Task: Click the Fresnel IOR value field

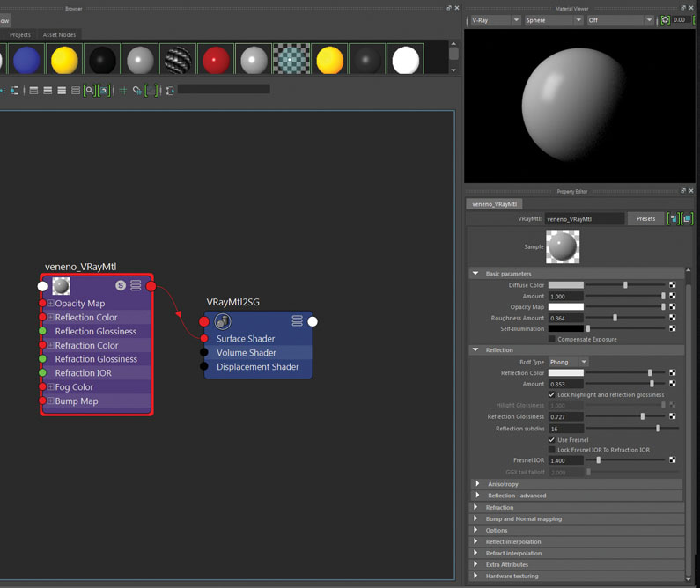Action: [565, 460]
